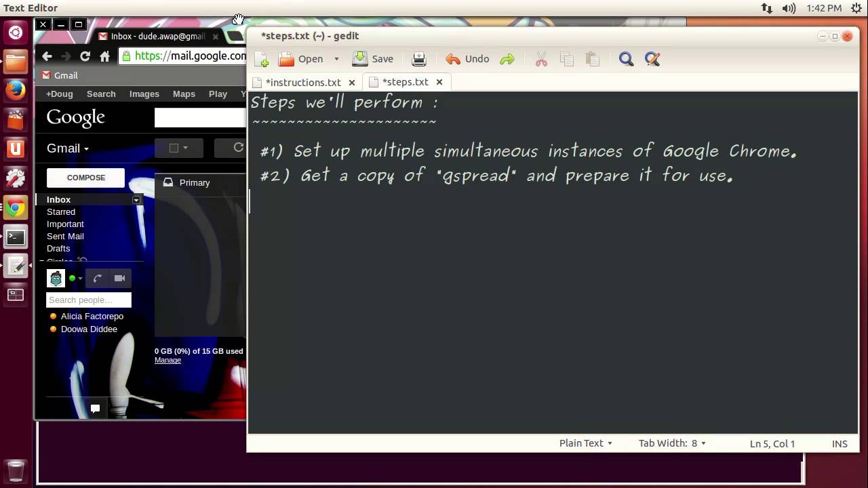Click the chat profile avatar

(56, 278)
